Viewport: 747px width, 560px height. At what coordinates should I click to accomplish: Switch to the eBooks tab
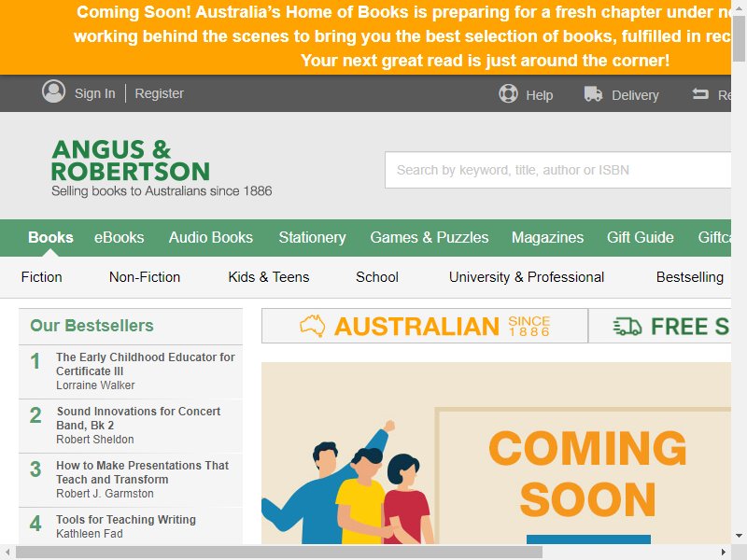(120, 237)
